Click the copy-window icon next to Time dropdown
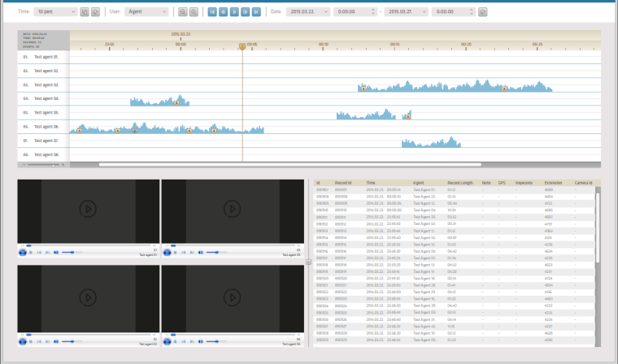618x364 pixels. coord(85,12)
